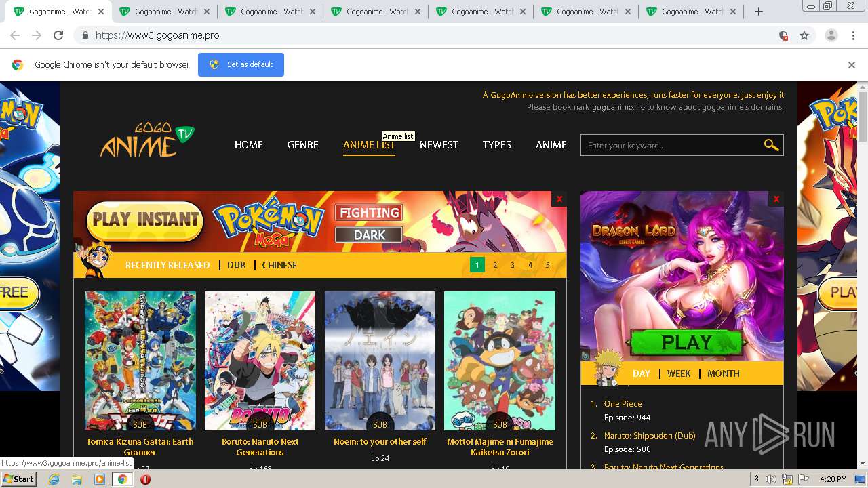Image resolution: width=868 pixels, height=488 pixels.
Task: Close the Dragon Lord ad
Action: pyautogui.click(x=776, y=199)
